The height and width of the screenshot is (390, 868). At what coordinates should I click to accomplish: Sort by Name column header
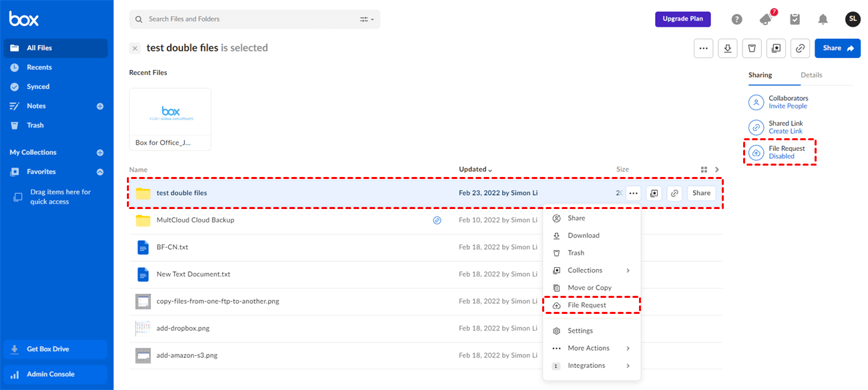138,170
